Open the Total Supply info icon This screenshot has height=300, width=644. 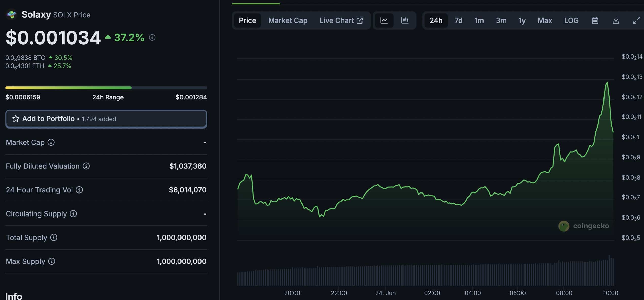click(x=54, y=238)
